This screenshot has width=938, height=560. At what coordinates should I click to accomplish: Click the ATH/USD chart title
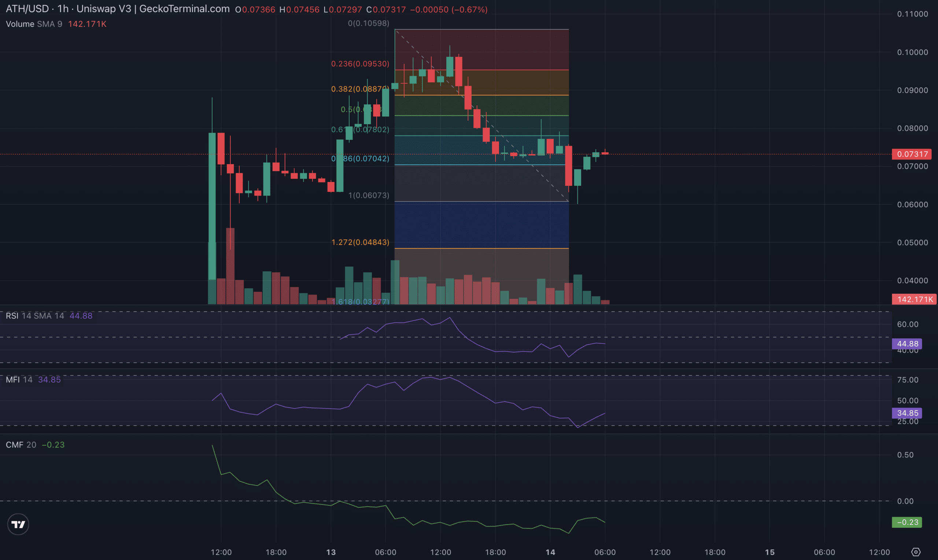pyautogui.click(x=118, y=9)
